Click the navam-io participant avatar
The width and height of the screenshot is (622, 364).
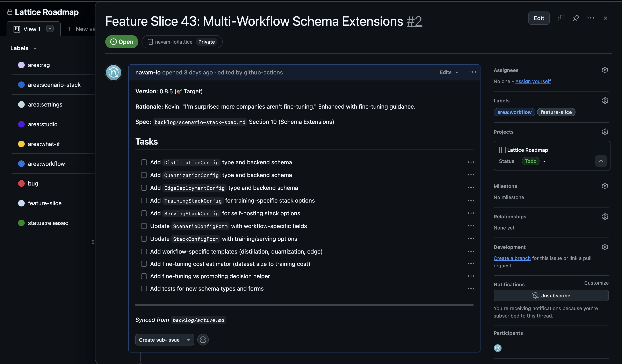[x=497, y=348]
